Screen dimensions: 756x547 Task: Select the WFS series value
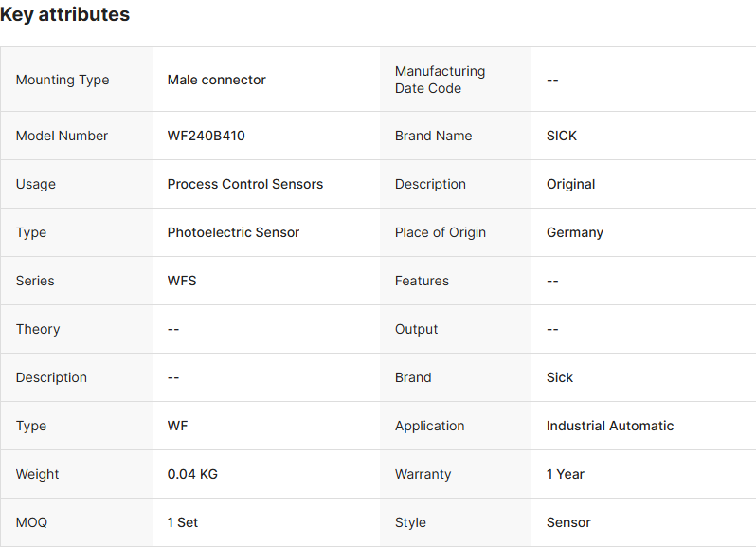coord(182,281)
